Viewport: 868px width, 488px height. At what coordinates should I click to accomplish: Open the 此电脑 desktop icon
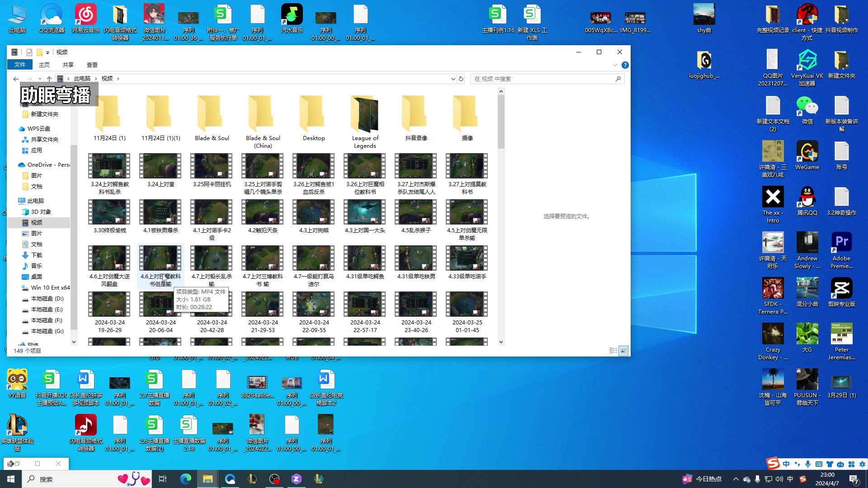point(17,19)
